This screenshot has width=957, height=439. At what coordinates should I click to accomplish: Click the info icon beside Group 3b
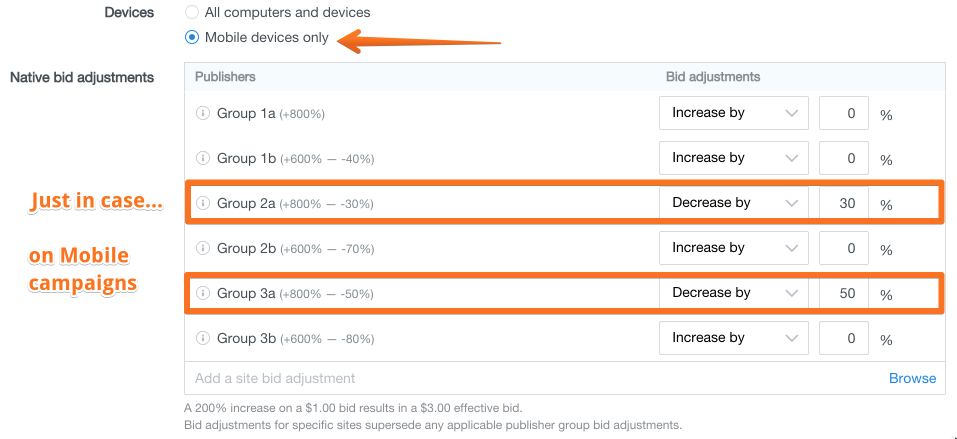[203, 338]
